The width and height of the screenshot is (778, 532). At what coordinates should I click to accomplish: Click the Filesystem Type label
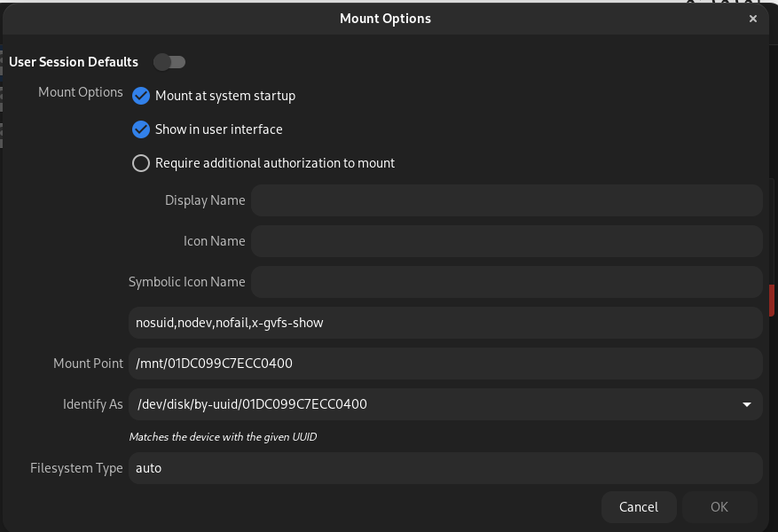(x=76, y=468)
